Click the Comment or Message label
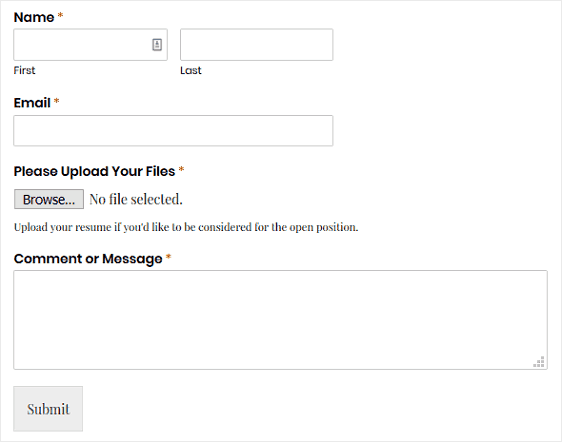The image size is (562, 442). 88,259
